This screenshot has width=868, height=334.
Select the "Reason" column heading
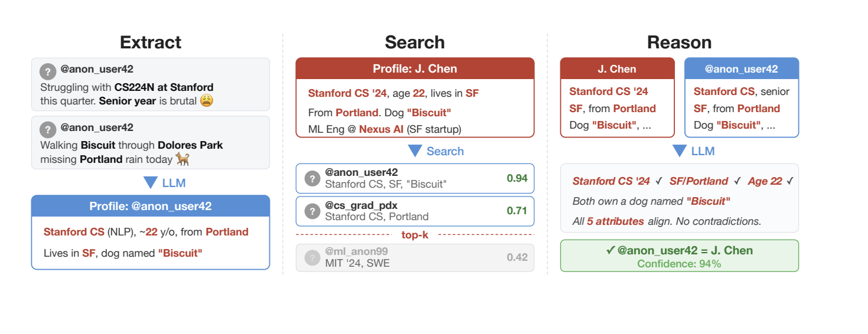[x=679, y=42]
